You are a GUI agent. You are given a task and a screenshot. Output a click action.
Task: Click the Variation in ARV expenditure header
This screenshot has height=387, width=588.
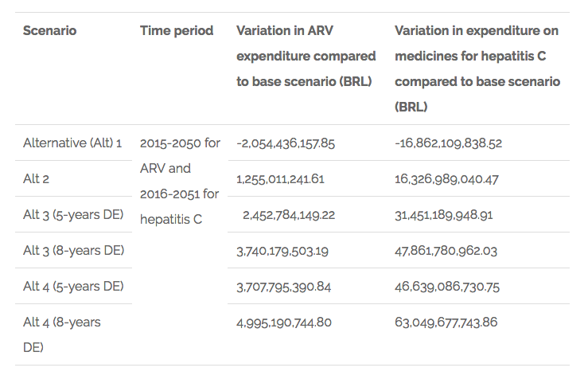[306, 57]
